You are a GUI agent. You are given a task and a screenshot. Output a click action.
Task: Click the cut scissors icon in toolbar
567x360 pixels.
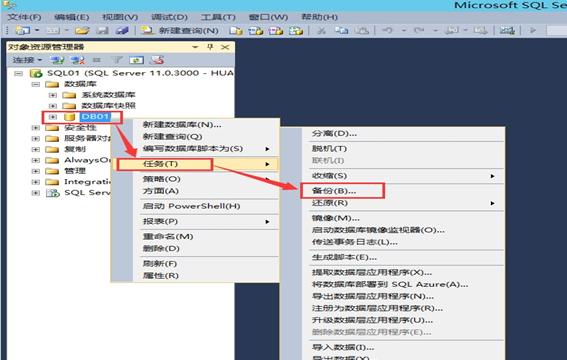(x=321, y=30)
